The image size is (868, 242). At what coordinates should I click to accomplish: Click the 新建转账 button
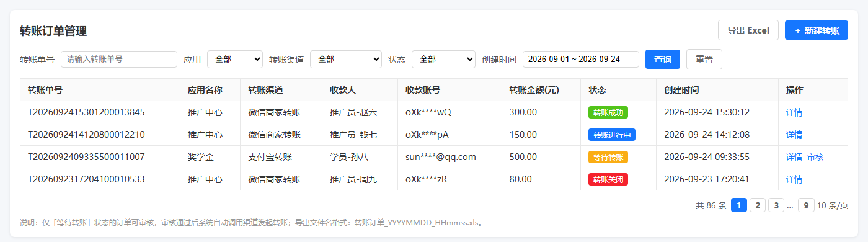tap(817, 30)
